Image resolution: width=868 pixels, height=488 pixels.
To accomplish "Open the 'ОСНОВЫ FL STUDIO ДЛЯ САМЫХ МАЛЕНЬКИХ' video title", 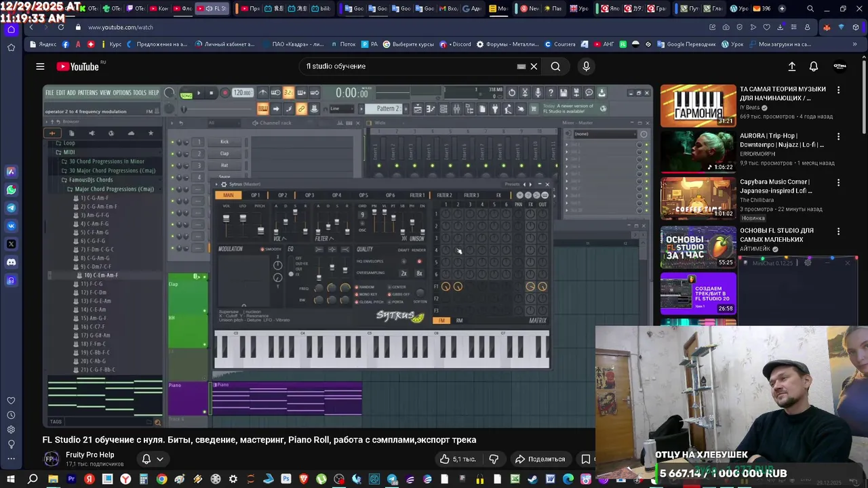I will click(776, 235).
